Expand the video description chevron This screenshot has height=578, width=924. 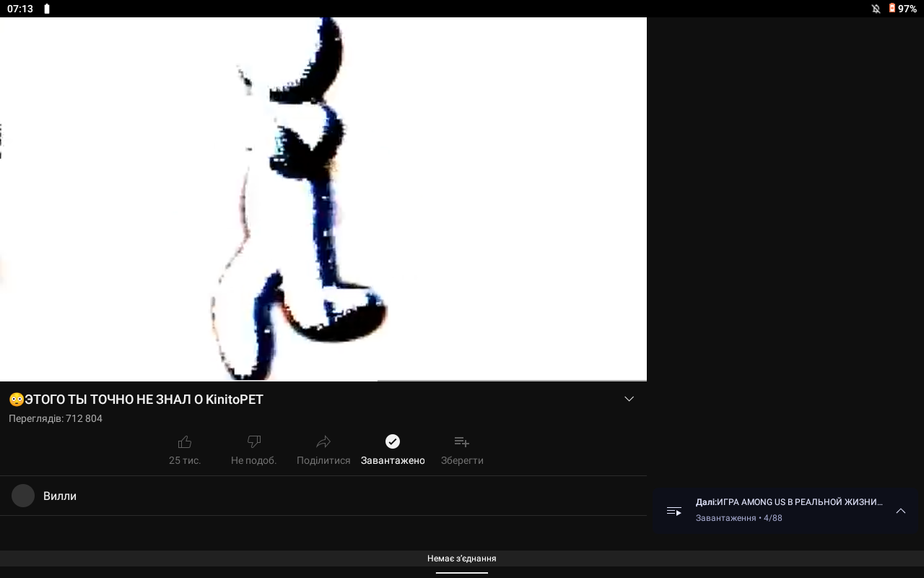point(629,399)
